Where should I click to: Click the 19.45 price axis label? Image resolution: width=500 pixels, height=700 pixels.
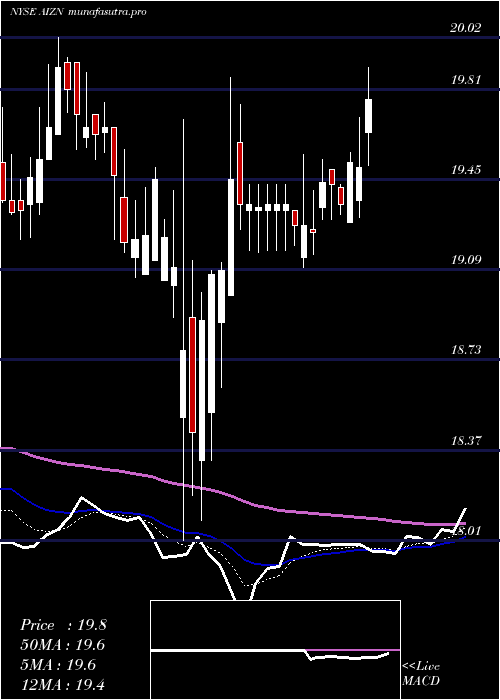[x=466, y=170]
